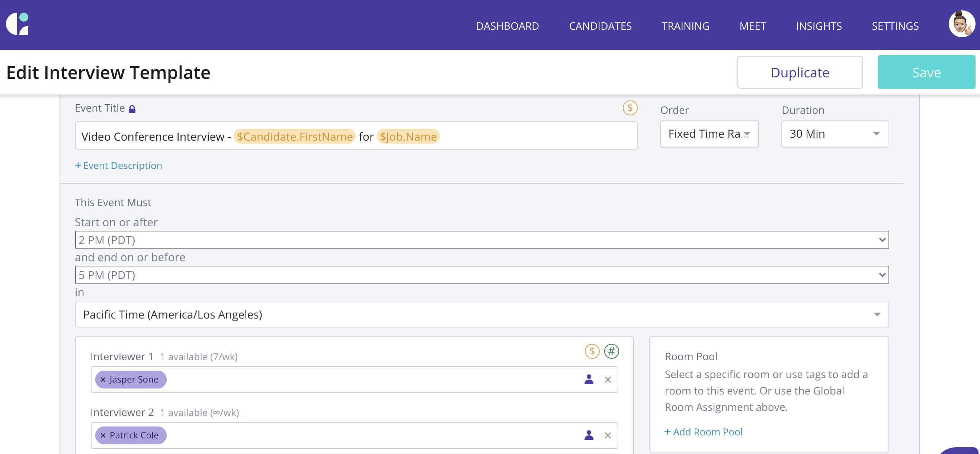Click person icon in Jasper Sone row
980x454 pixels.
pyautogui.click(x=589, y=380)
